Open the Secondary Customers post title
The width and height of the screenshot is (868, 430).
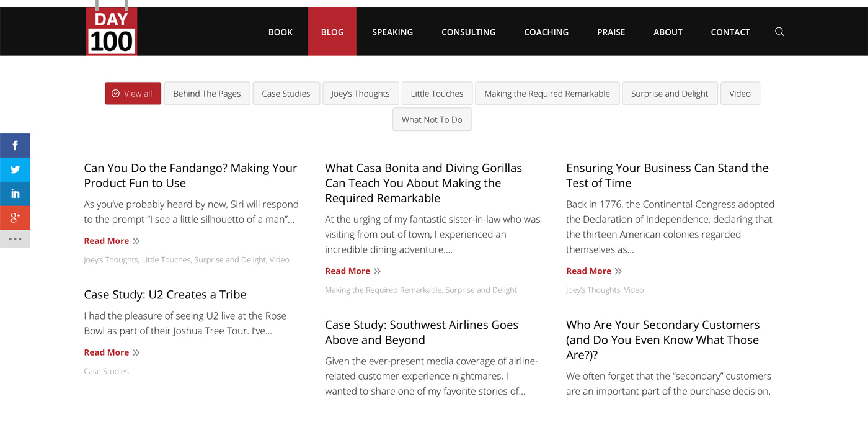click(x=663, y=339)
